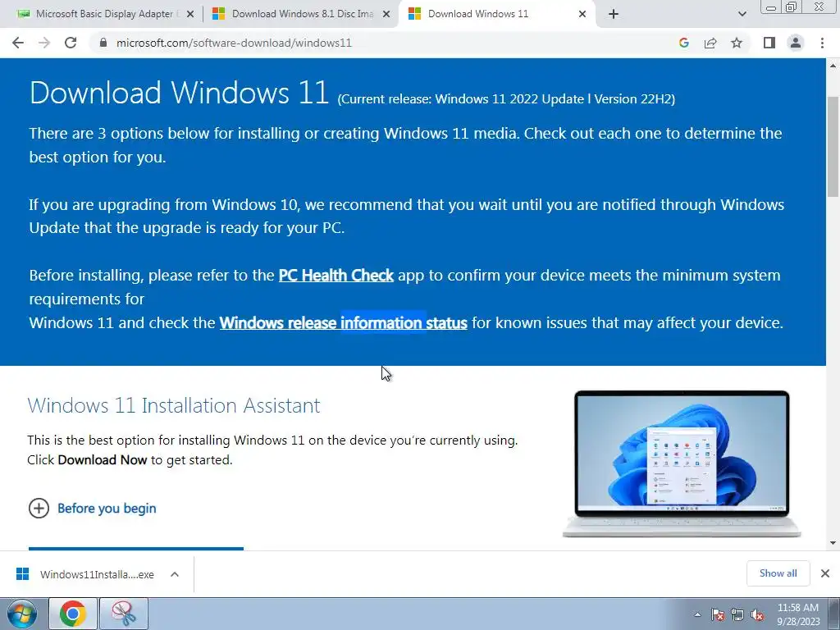
Task: Click Chrome icon in taskbar
Action: (x=73, y=614)
